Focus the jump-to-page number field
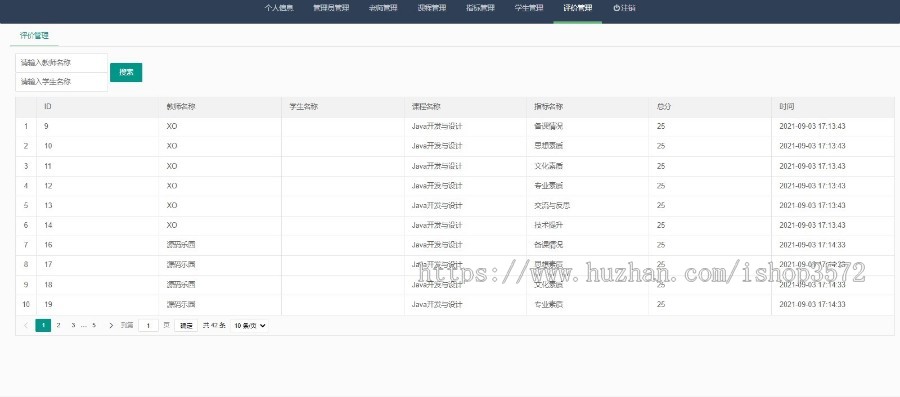This screenshot has width=900, height=397. [148, 325]
